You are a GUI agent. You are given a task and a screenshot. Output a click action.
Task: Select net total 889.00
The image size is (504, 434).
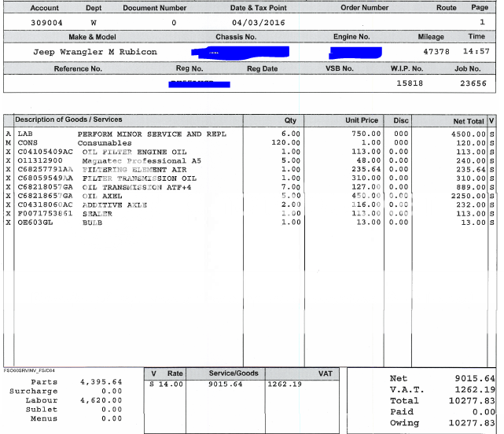(471, 187)
